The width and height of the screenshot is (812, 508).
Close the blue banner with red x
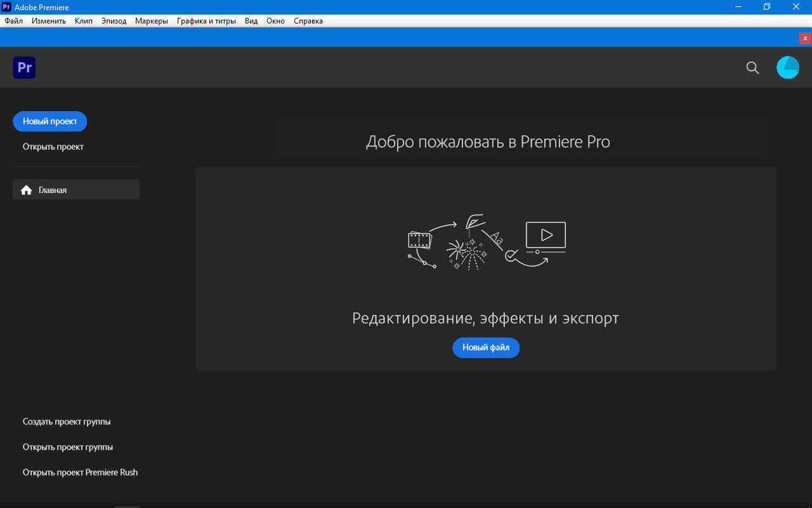(x=805, y=38)
